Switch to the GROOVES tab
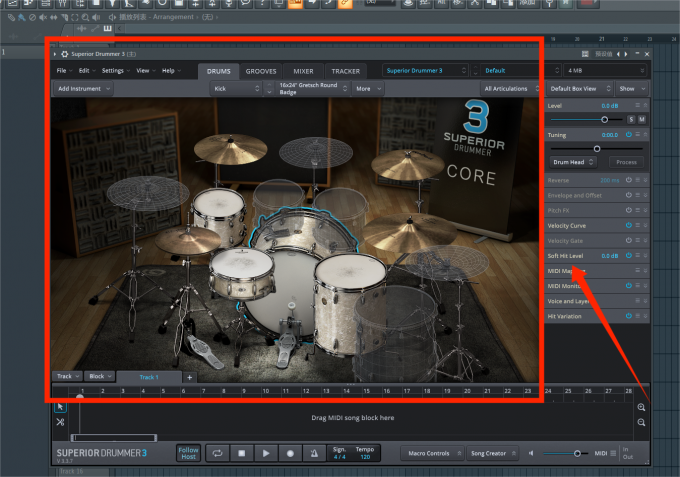This screenshot has width=680, height=477. point(261,71)
